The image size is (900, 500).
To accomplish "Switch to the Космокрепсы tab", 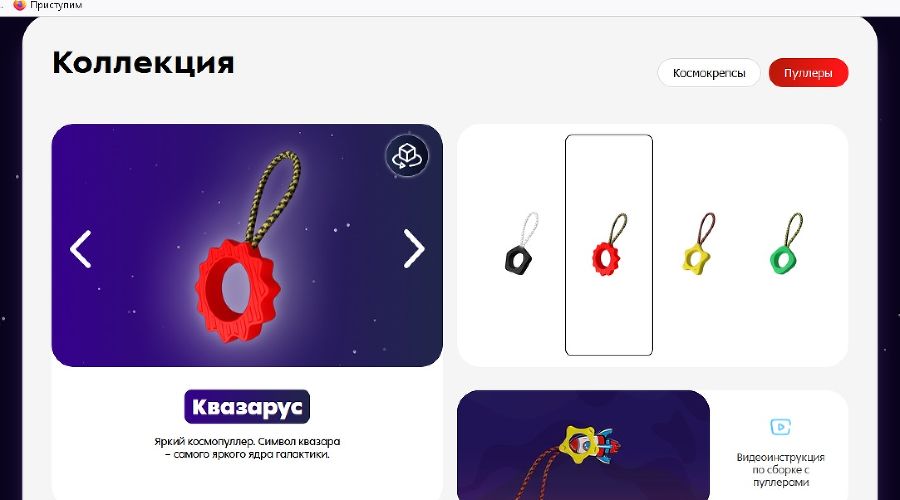I will [x=709, y=73].
